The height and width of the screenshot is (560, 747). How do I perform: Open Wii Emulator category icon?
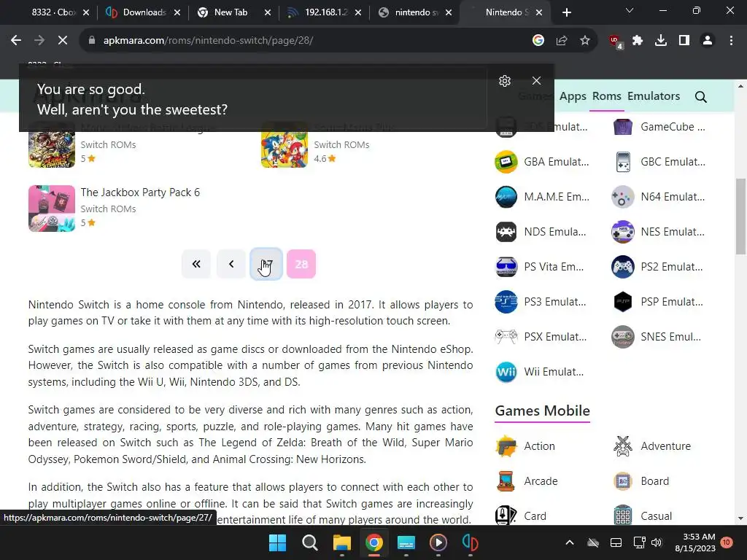[506, 372]
